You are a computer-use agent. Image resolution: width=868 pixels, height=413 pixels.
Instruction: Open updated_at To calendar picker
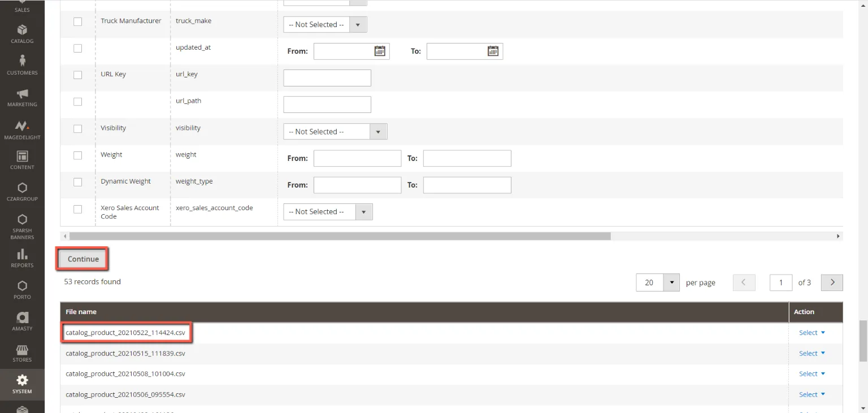(x=493, y=51)
